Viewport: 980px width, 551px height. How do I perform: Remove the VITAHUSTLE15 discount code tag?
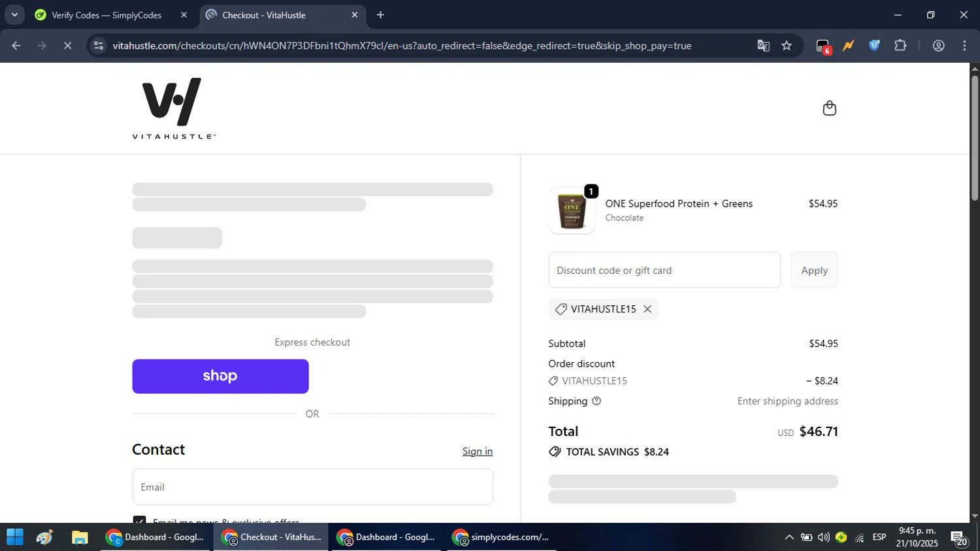click(647, 309)
